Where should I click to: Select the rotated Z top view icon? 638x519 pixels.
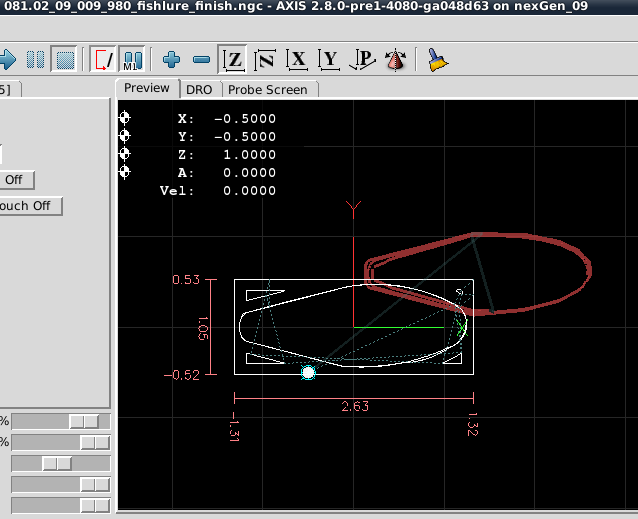(265, 60)
